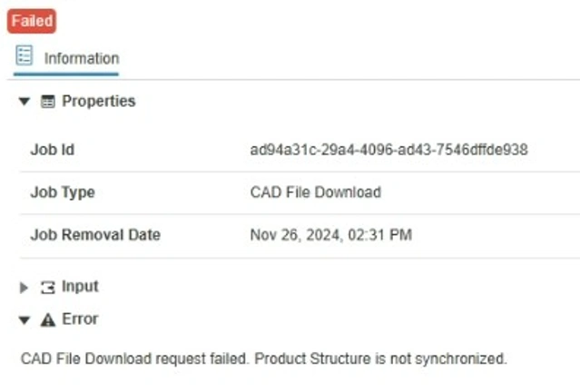The image size is (580, 392).
Task: Click the Properties table icon
Action: tap(48, 102)
